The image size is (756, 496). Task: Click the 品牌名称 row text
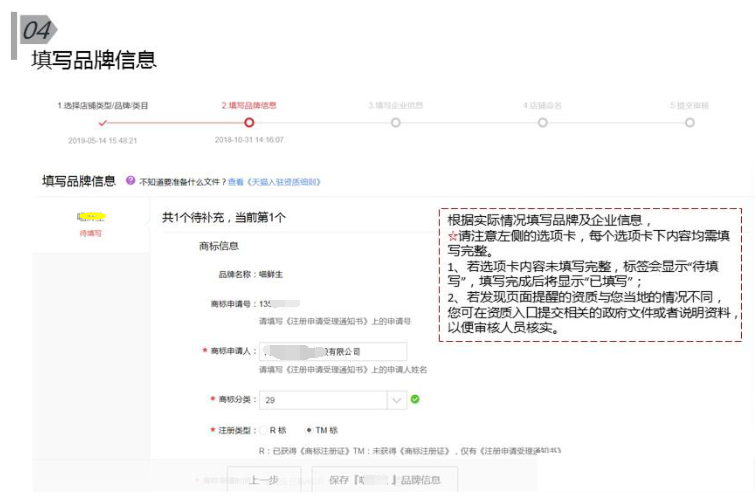point(251,274)
